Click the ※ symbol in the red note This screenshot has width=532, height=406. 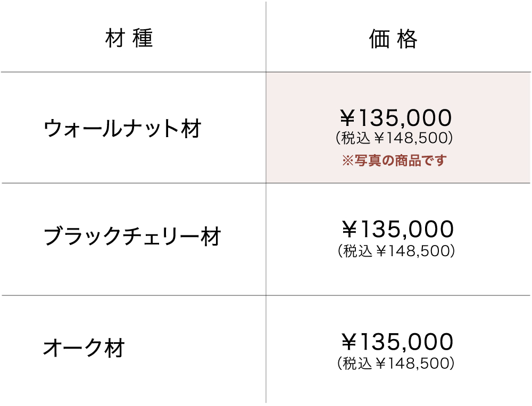[x=347, y=160]
